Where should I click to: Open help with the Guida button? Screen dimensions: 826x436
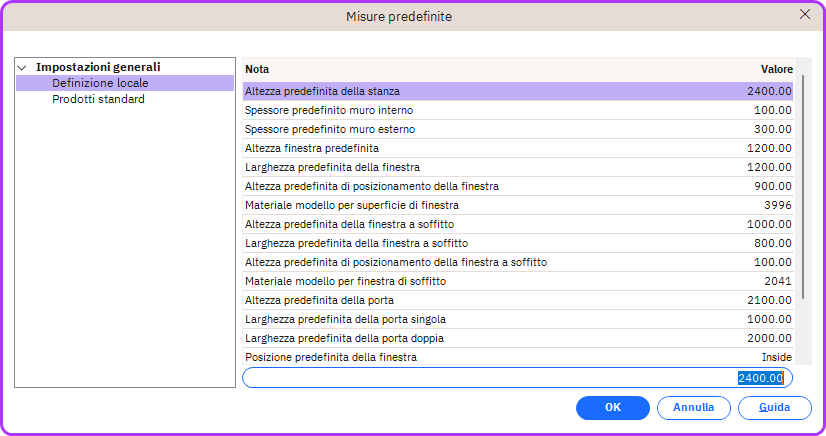coord(774,407)
